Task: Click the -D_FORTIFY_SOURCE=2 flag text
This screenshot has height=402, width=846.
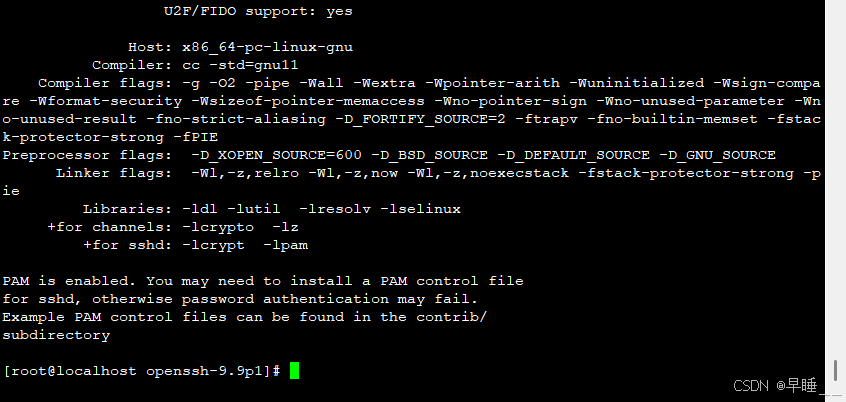Action: point(425,119)
